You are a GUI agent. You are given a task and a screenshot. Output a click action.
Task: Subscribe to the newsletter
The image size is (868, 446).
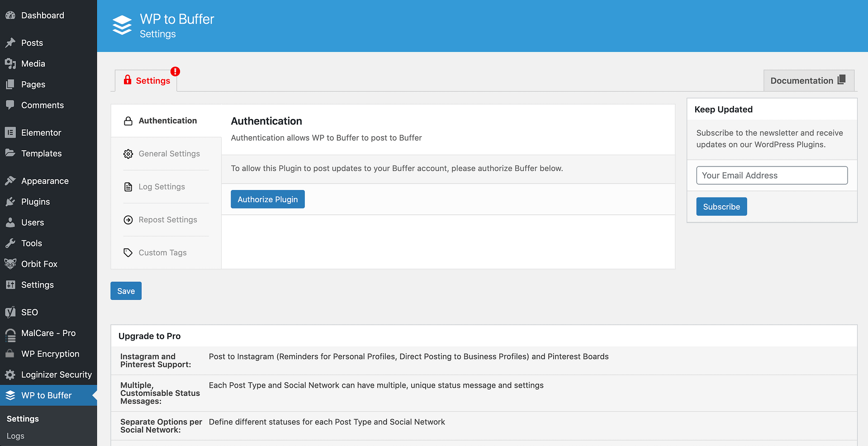click(721, 206)
